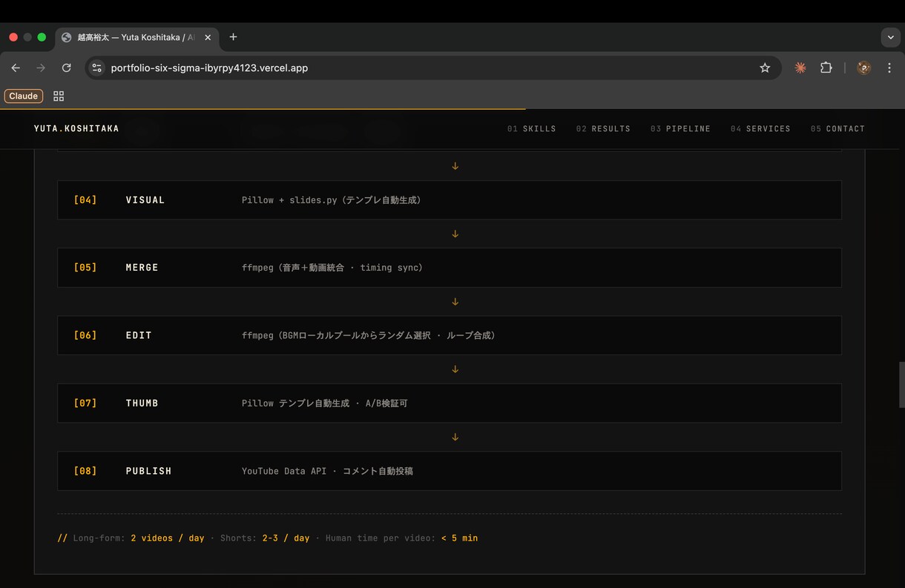Open the apps grid in bookmarks bar
This screenshot has width=905, height=588.
[59, 96]
